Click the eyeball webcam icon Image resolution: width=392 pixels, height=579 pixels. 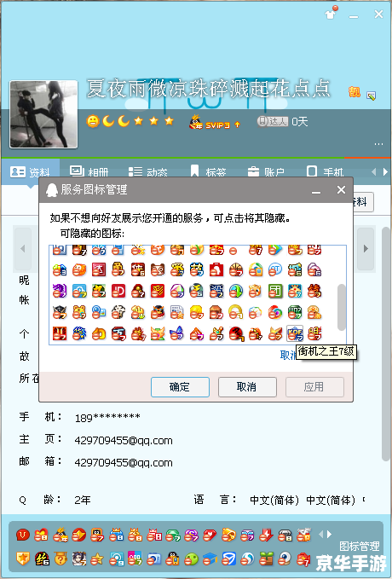[285, 559]
